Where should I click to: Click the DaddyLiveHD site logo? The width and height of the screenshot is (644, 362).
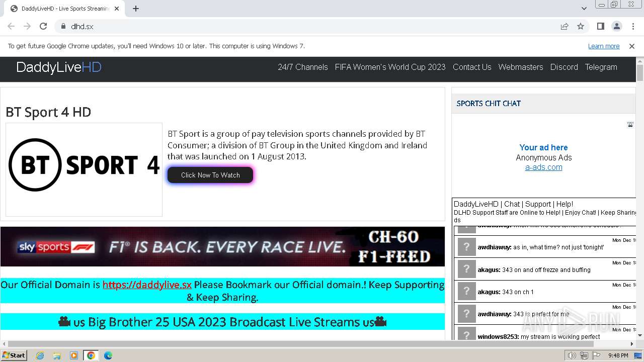pyautogui.click(x=59, y=67)
